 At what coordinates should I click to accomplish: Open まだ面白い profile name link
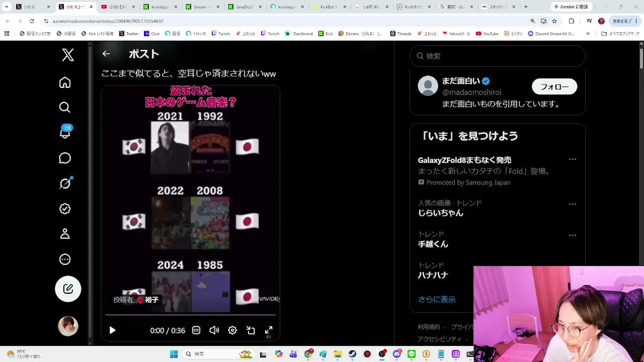coord(461,81)
